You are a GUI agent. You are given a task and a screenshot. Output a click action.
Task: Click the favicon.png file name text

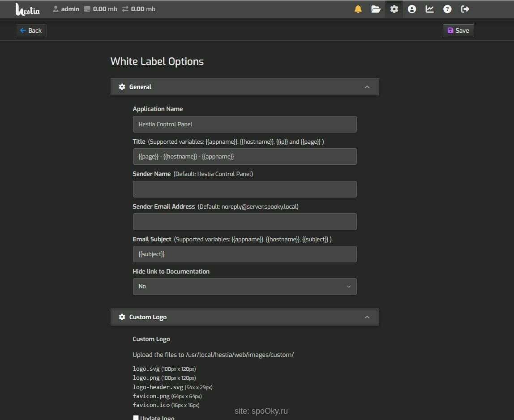click(x=151, y=396)
